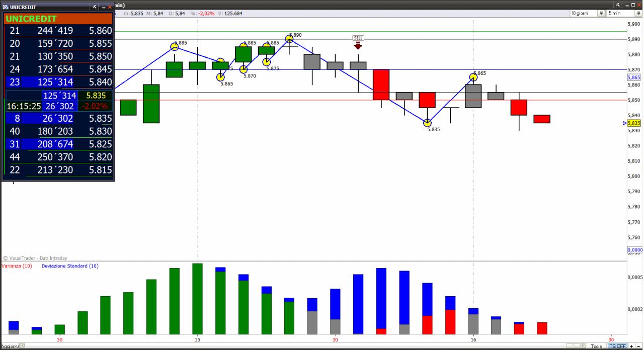Click the SELL signal arrow marker

pos(358,46)
